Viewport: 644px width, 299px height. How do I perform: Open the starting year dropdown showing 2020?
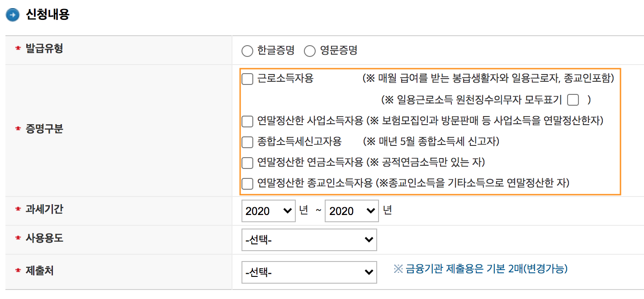[268, 210]
